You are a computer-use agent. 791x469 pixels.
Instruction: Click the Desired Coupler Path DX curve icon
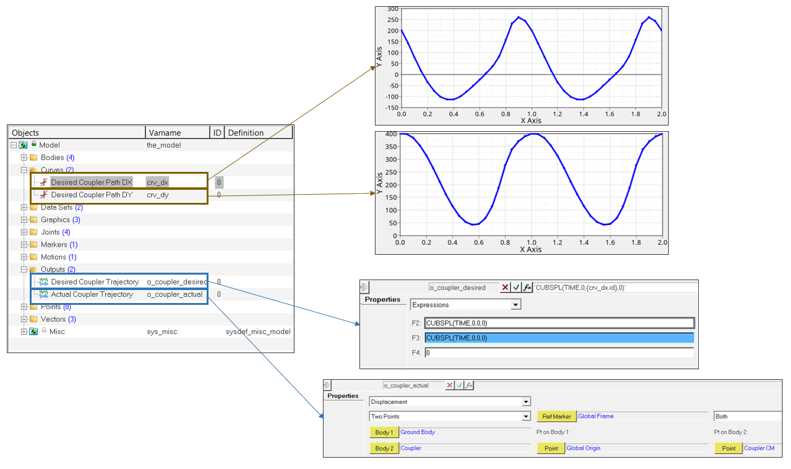(x=43, y=182)
